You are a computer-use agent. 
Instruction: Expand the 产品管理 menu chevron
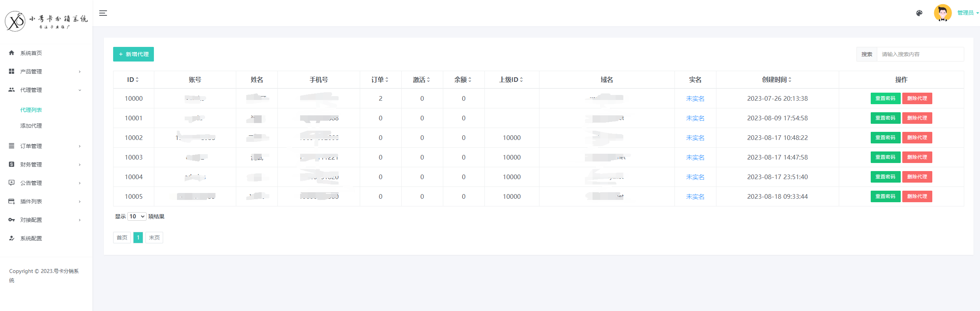pyautogui.click(x=80, y=72)
